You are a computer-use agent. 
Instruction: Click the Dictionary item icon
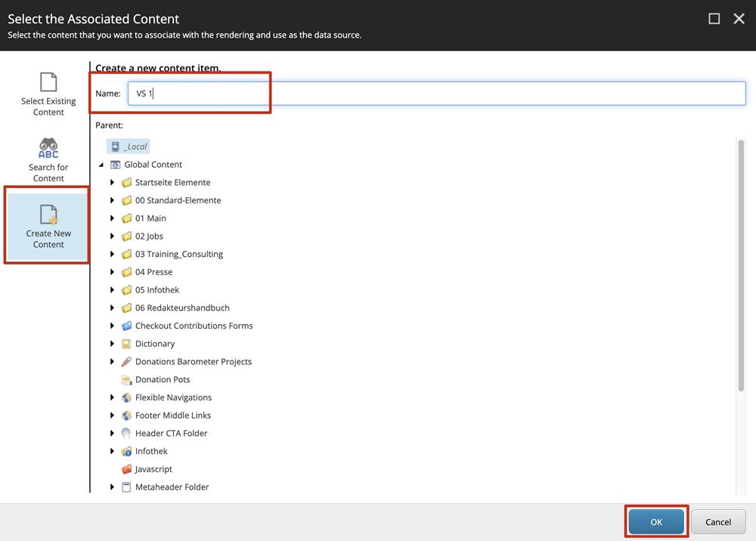tap(126, 344)
